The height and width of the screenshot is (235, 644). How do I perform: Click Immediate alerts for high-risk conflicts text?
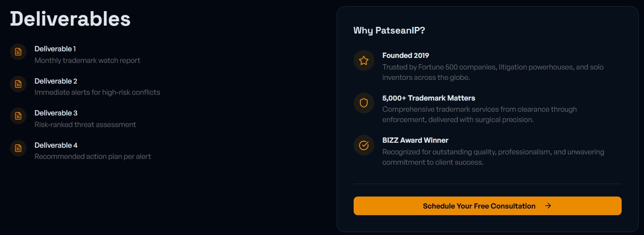coord(97,92)
